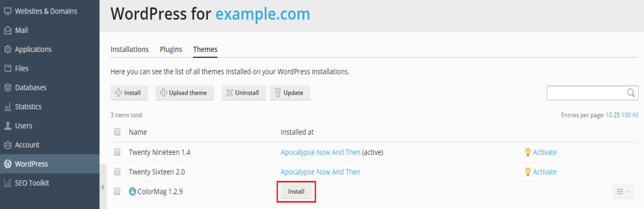Show 100 entries per page

[626, 115]
